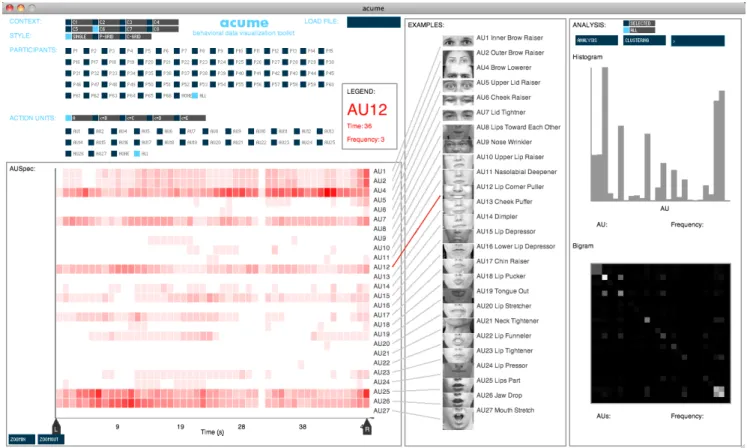This screenshot has height=448, width=747.
Task: Click example label AU12 Lip Corner Puller
Action: (510, 187)
